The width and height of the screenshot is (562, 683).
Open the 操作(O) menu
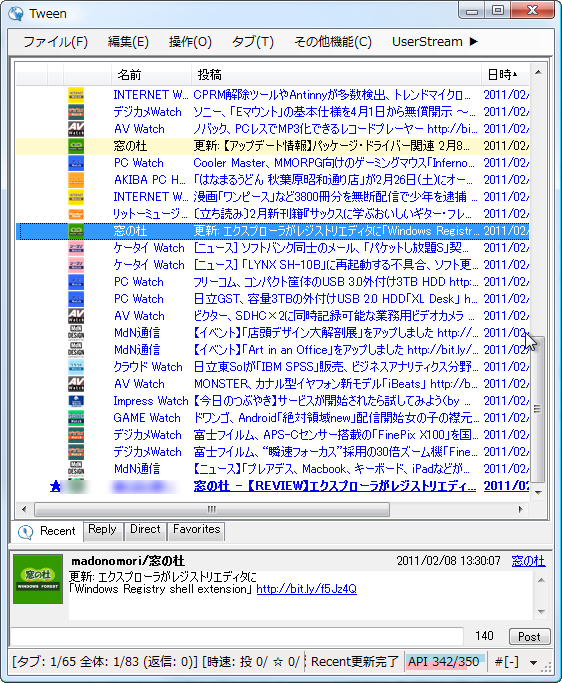pyautogui.click(x=190, y=42)
